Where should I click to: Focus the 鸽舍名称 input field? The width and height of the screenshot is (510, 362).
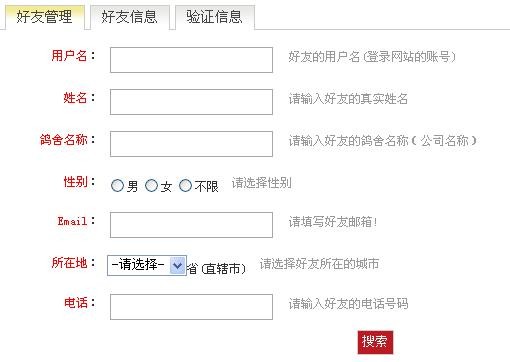[x=191, y=144]
